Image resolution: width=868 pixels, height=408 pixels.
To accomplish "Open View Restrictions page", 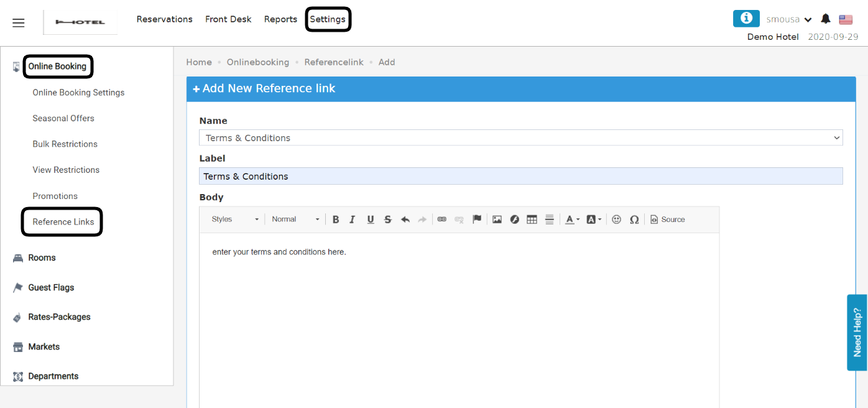I will [66, 170].
